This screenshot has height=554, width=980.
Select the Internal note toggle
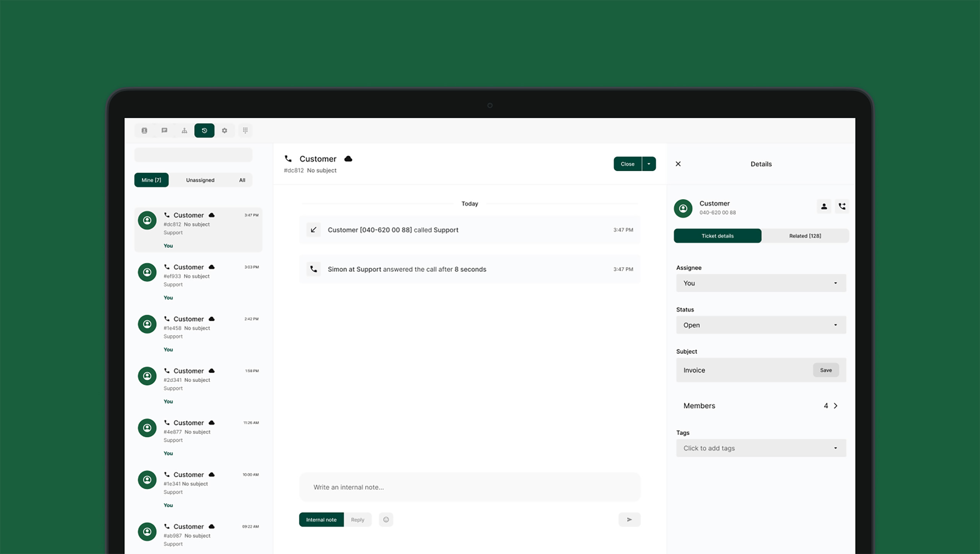point(321,520)
